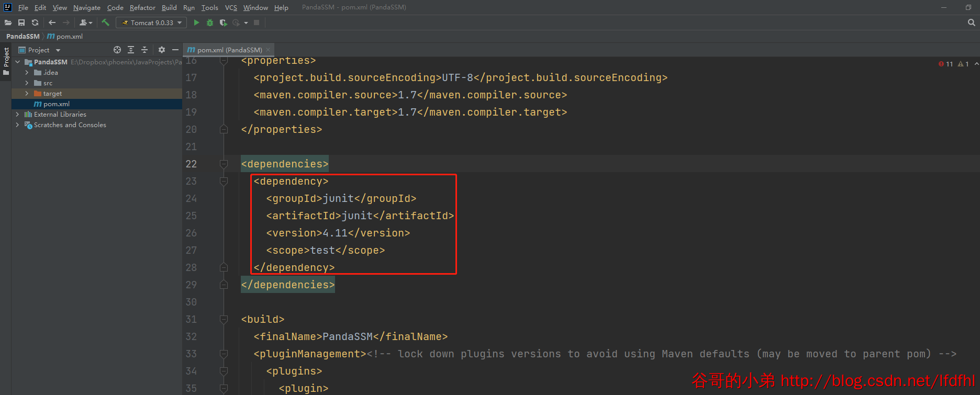Open the Tools menu
The width and height of the screenshot is (980, 395).
(210, 7)
